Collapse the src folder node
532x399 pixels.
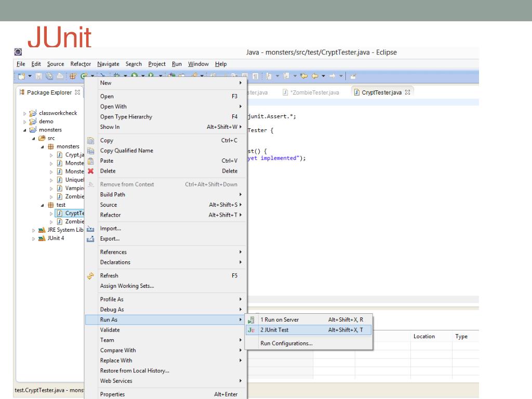coord(33,138)
